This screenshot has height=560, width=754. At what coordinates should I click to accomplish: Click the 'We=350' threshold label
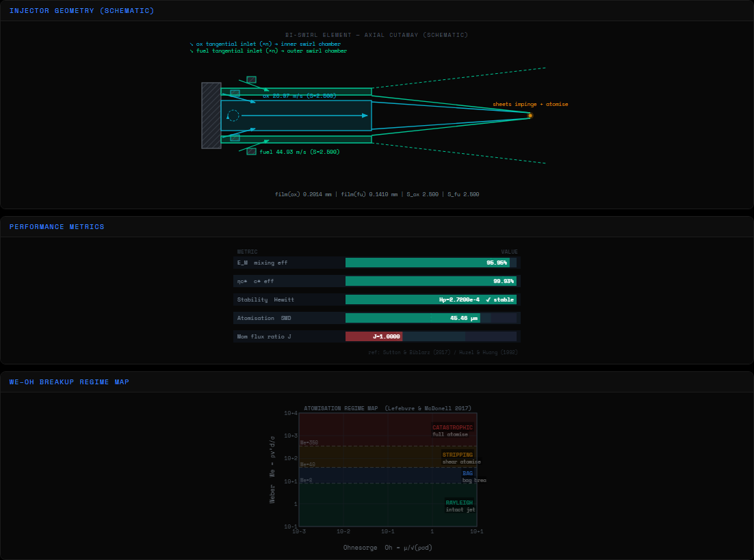pyautogui.click(x=309, y=442)
